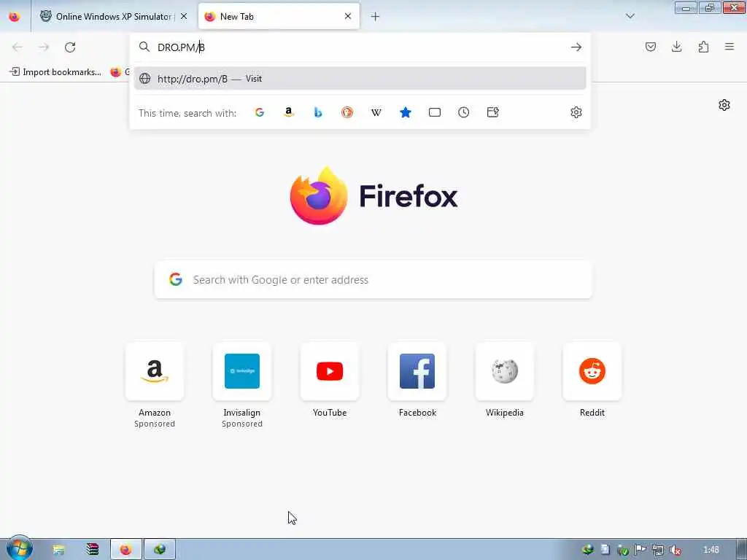Open the globe application in taskbar

(x=160, y=550)
